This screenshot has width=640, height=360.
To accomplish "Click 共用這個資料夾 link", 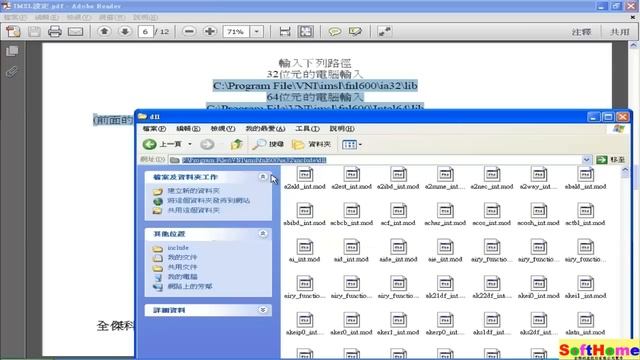I will 193,210.
